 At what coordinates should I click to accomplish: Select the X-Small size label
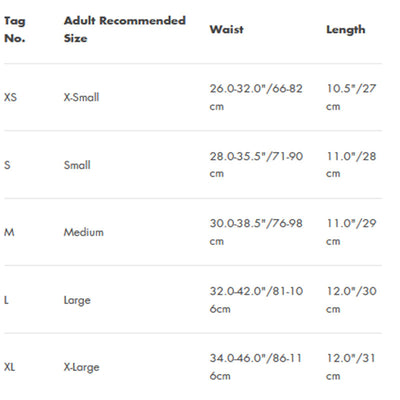point(81,97)
